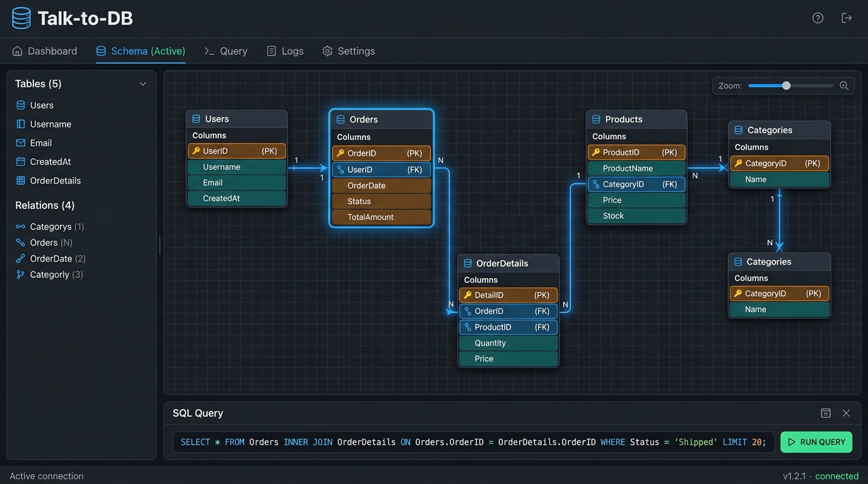Go to the Settings tab
Viewport: 868px width, 484px height.
(x=348, y=51)
